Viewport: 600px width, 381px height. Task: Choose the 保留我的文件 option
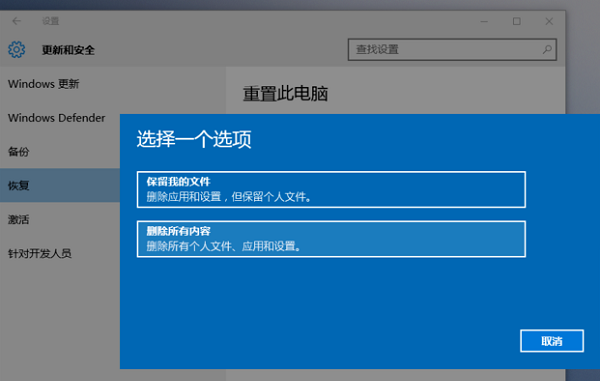331,190
